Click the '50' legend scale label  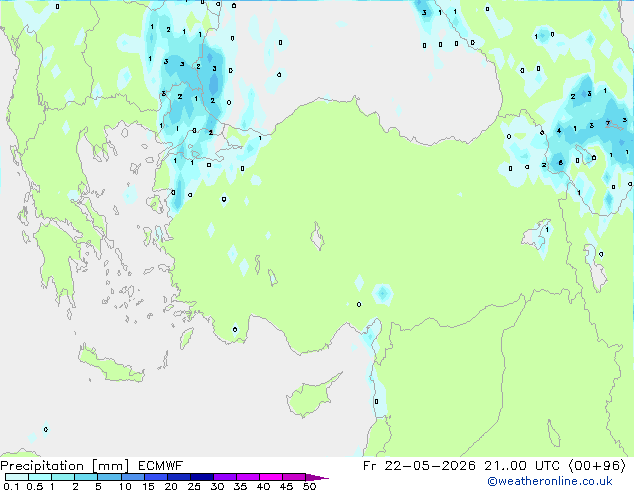pos(309,486)
